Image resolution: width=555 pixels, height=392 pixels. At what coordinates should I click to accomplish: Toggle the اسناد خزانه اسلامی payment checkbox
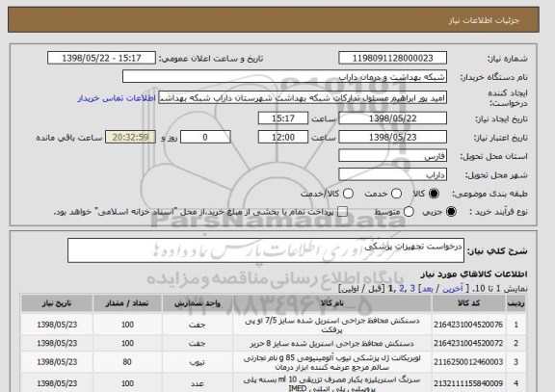pos(342,212)
